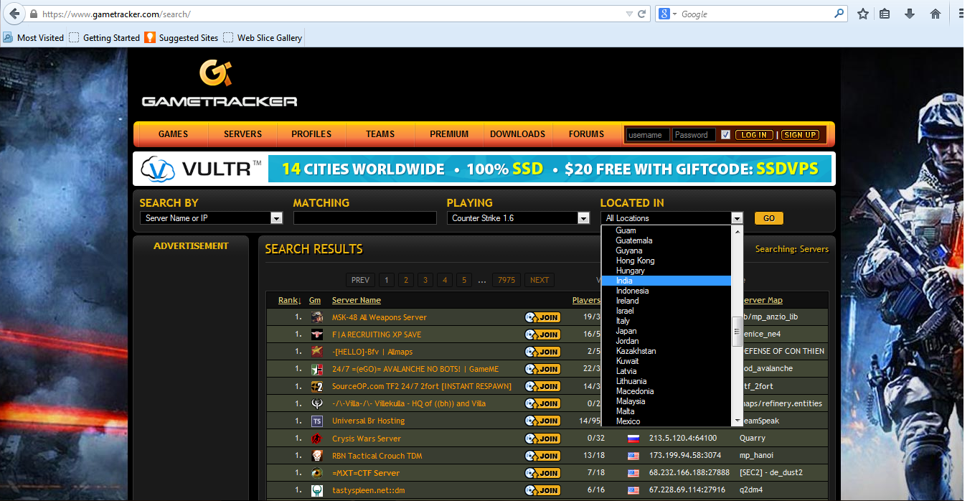Click the GO search button
The image size is (980, 501).
(769, 218)
